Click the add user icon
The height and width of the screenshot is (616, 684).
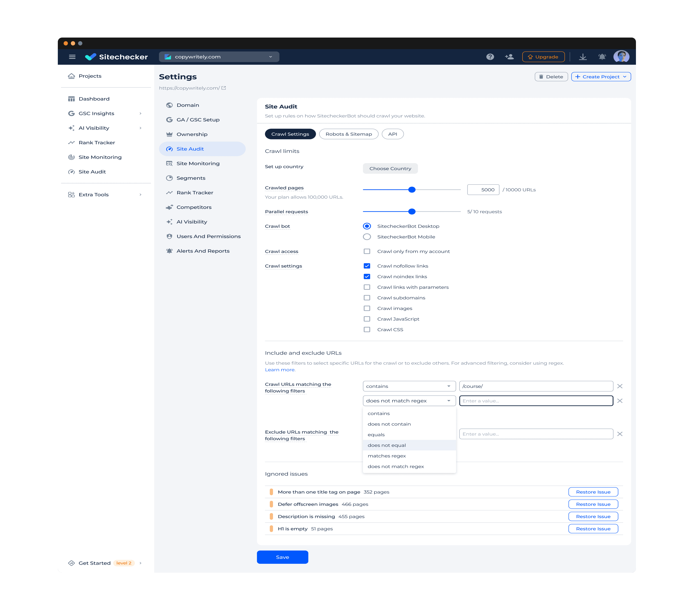click(x=509, y=57)
